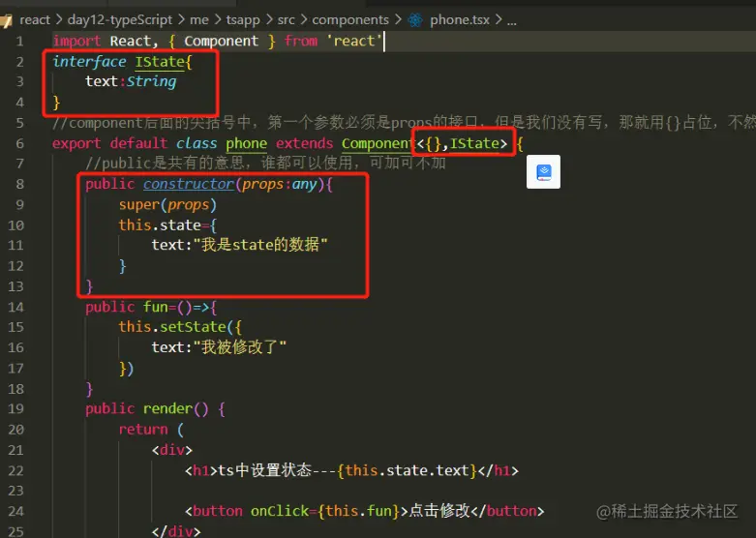Image resolution: width=756 pixels, height=538 pixels.
Task: Click the comment on line 7 starting '//public'
Action: (x=265, y=164)
